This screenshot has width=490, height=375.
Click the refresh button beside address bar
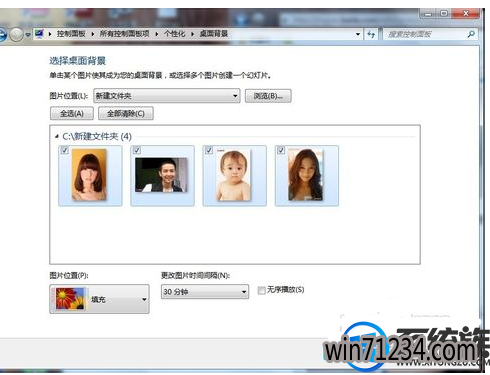click(371, 34)
